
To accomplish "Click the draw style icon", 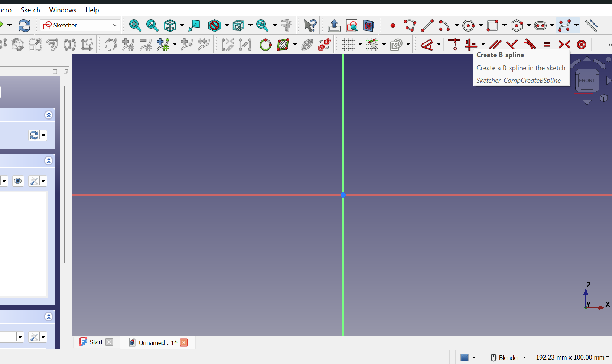I will click(215, 25).
